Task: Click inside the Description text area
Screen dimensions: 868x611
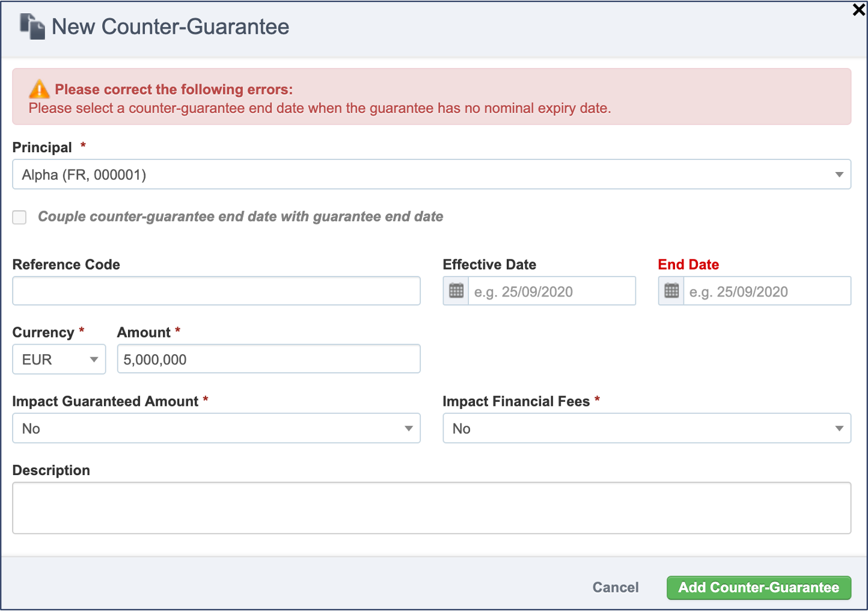Action: coord(432,508)
